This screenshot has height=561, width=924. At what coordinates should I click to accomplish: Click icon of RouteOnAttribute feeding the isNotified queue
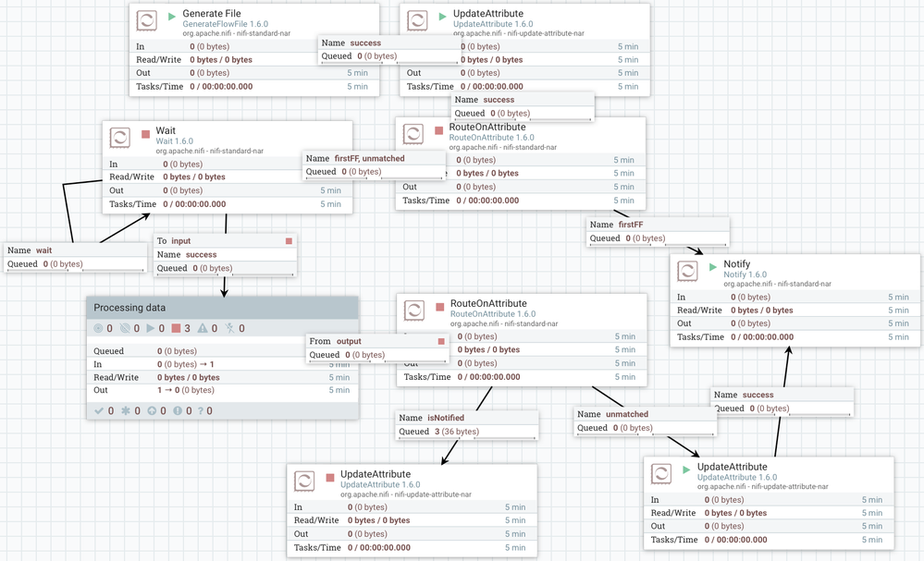(414, 311)
